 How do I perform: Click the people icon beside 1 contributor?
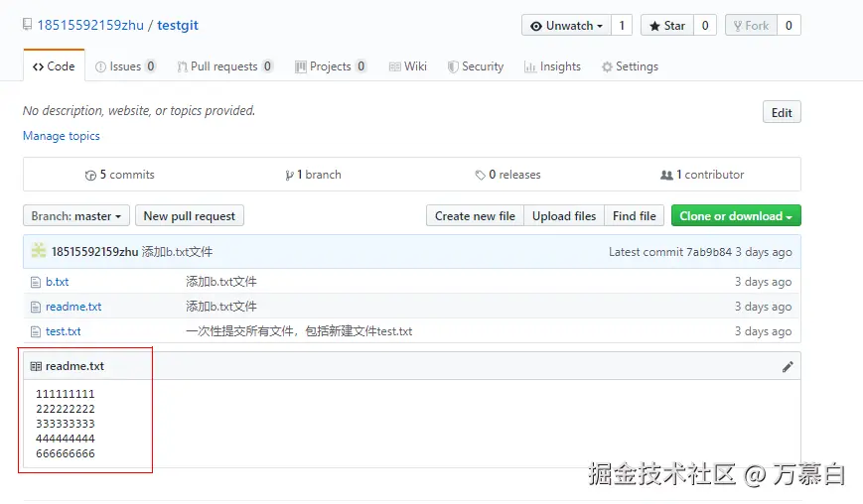(666, 176)
